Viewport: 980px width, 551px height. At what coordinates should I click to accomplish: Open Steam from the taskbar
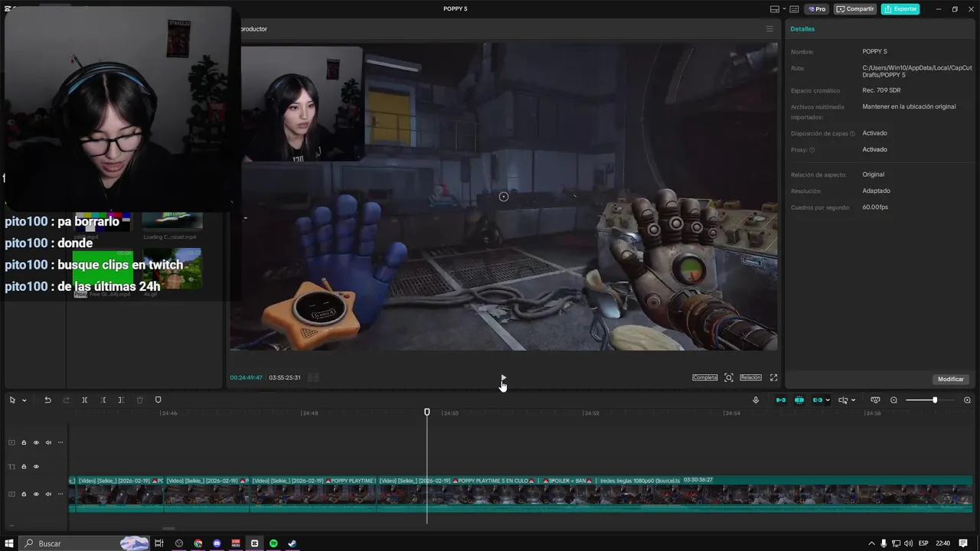click(292, 543)
